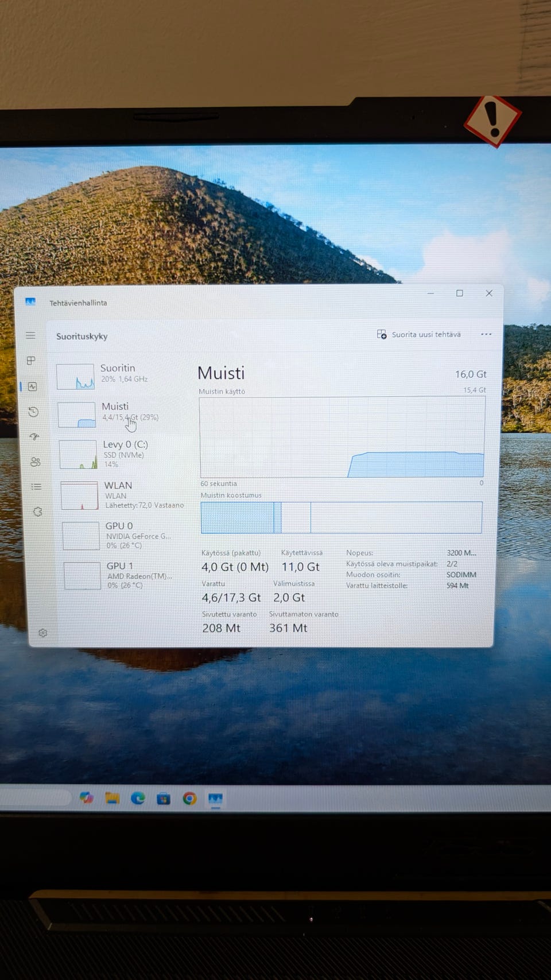
Task: Maximize the Tehtävienhallinta window
Action: coord(460,293)
